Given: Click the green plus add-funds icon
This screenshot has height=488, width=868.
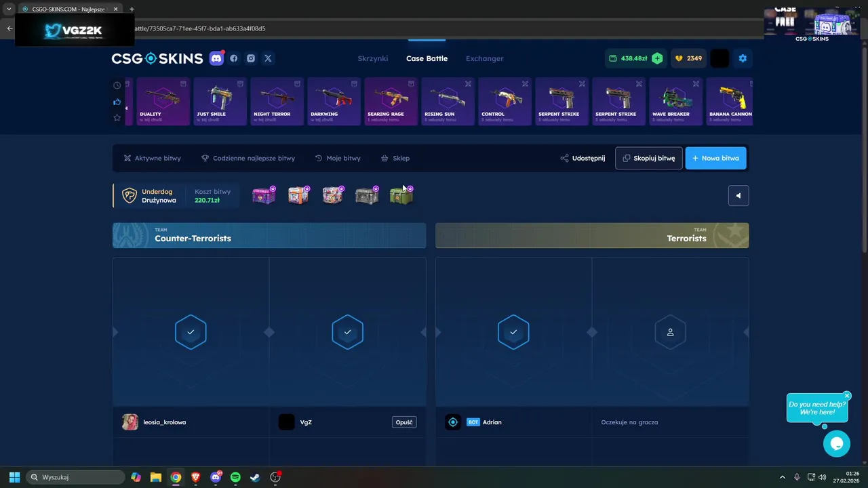Looking at the screenshot, I should 657,58.
